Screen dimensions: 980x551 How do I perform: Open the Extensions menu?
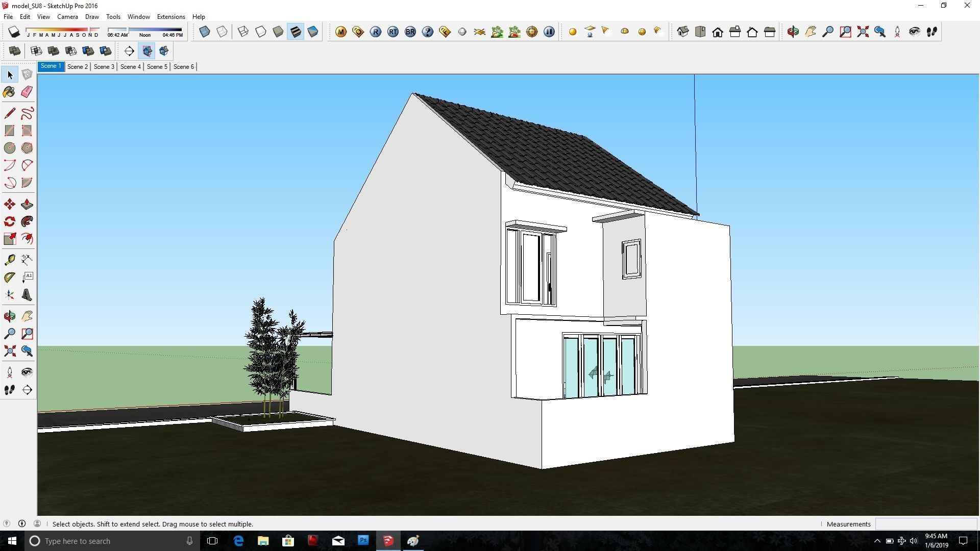(x=171, y=16)
